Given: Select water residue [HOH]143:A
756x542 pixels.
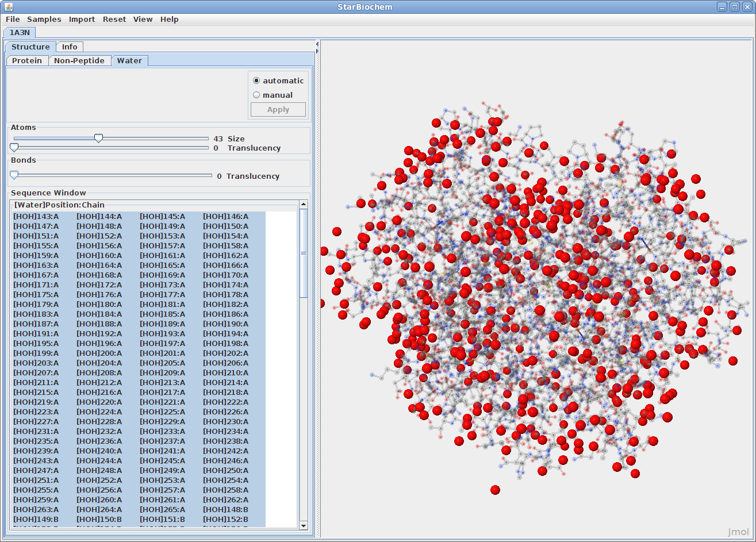Looking at the screenshot, I should 36,216.
